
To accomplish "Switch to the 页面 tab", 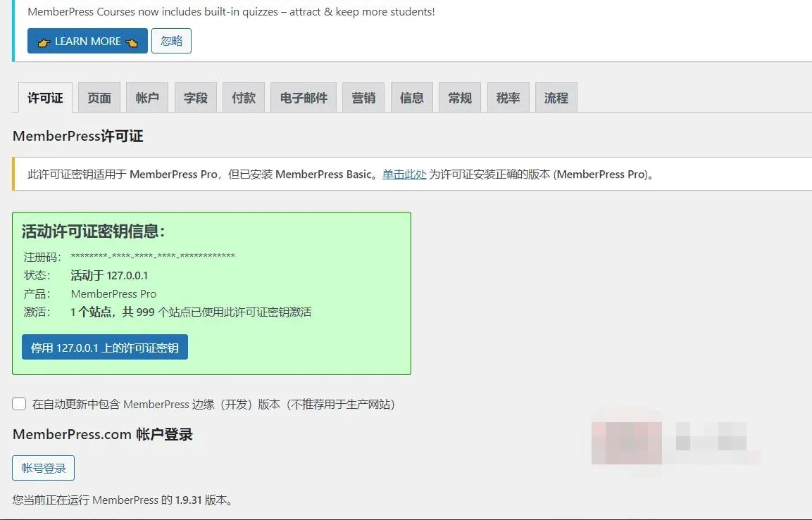I will tap(99, 98).
